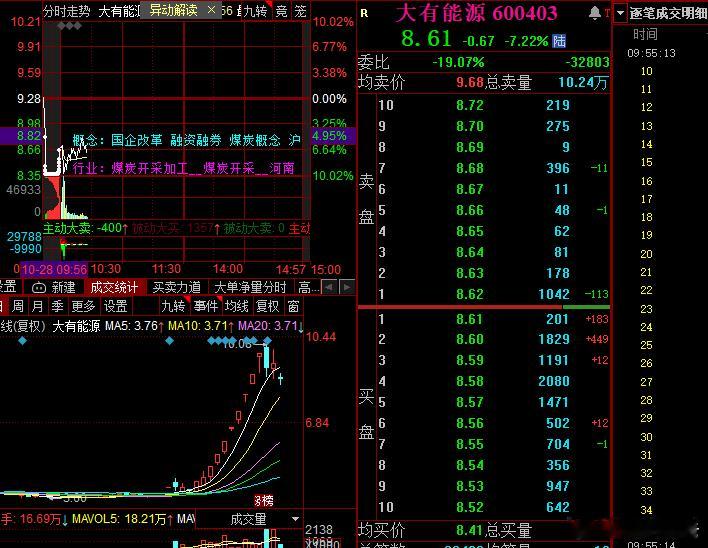Open the 成交量 indicator dropdown

(x=296, y=519)
